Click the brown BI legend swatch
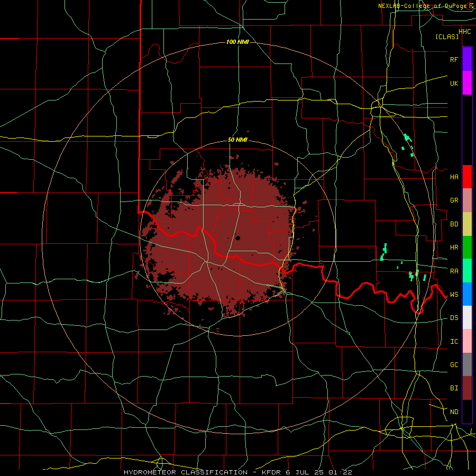The image size is (476, 476). 467,388
